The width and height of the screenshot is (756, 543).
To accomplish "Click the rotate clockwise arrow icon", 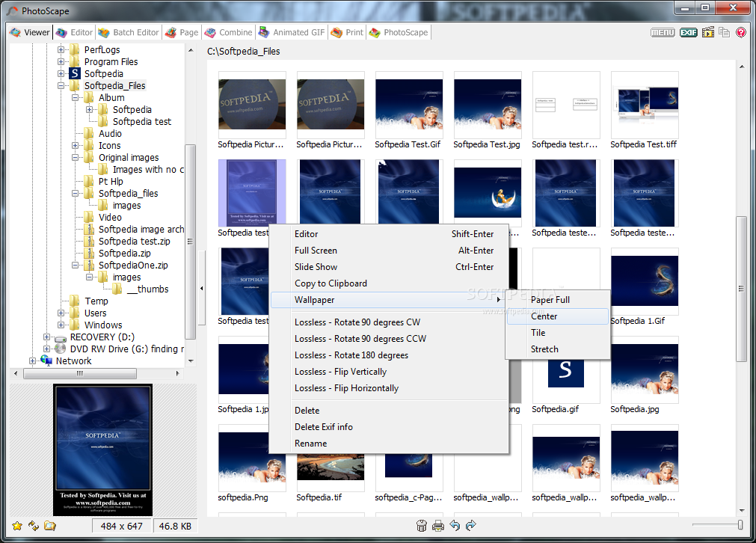I will pyautogui.click(x=471, y=525).
